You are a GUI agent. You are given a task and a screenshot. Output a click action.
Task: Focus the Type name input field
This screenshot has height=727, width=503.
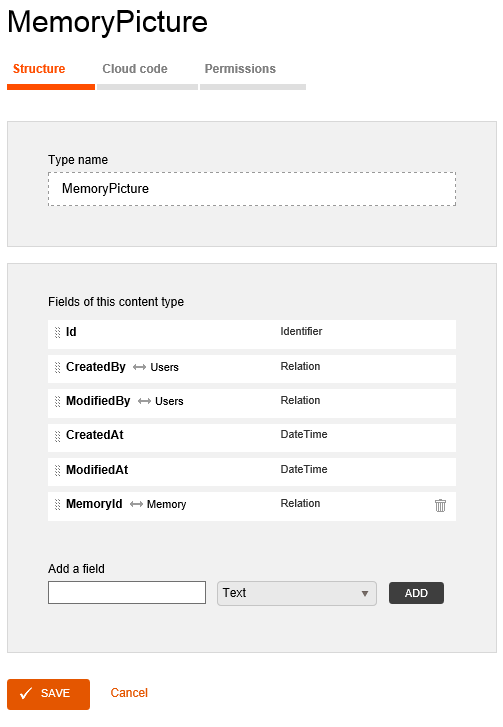tap(252, 189)
